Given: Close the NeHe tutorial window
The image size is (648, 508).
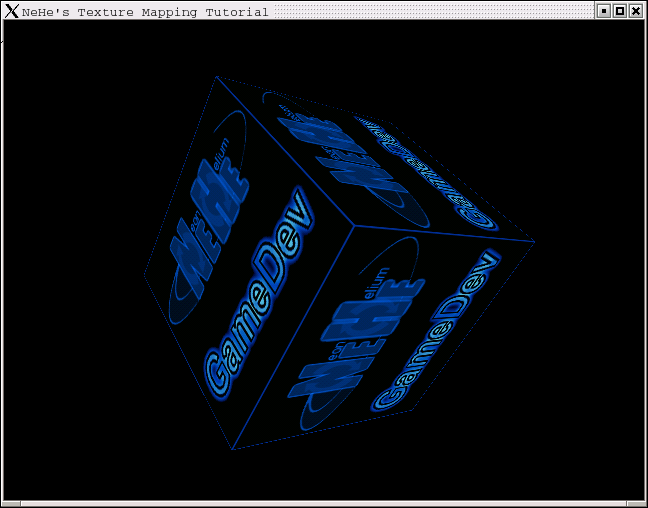Looking at the screenshot, I should coord(636,11).
